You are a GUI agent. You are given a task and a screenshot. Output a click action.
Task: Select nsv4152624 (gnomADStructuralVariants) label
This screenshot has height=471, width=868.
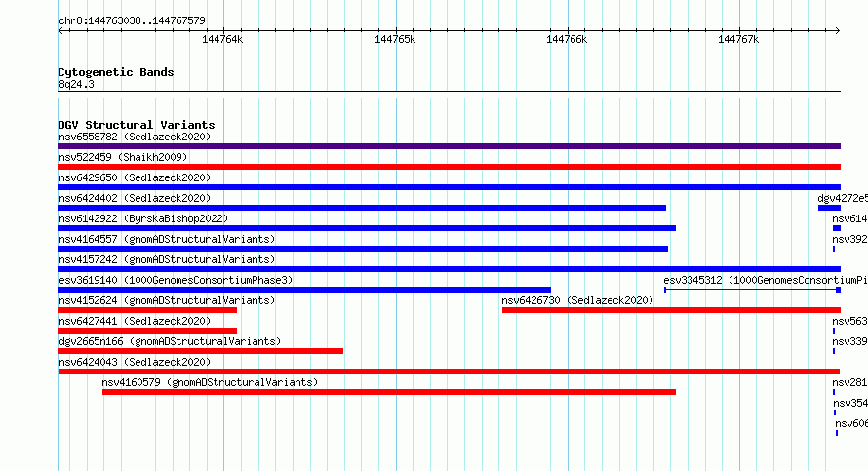click(x=167, y=300)
